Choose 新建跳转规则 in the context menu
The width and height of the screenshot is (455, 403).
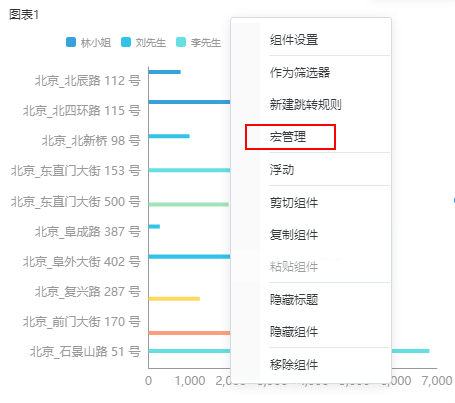tap(305, 104)
